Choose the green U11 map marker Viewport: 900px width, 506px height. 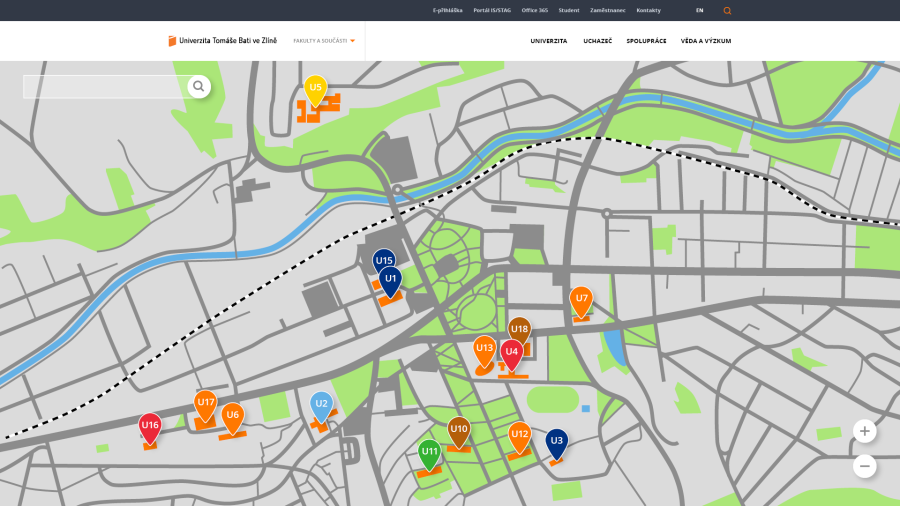tap(429, 452)
